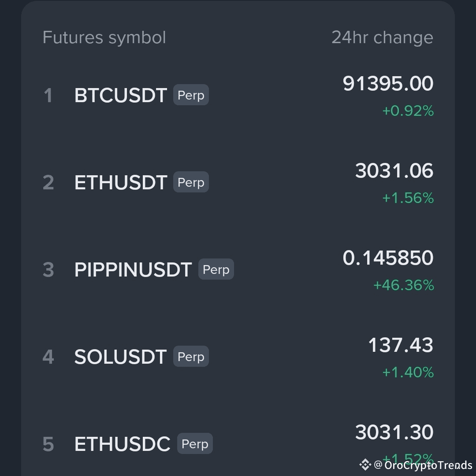
Task: Tap the Perp badge beside PIPPINUSDT
Action: pos(216,269)
